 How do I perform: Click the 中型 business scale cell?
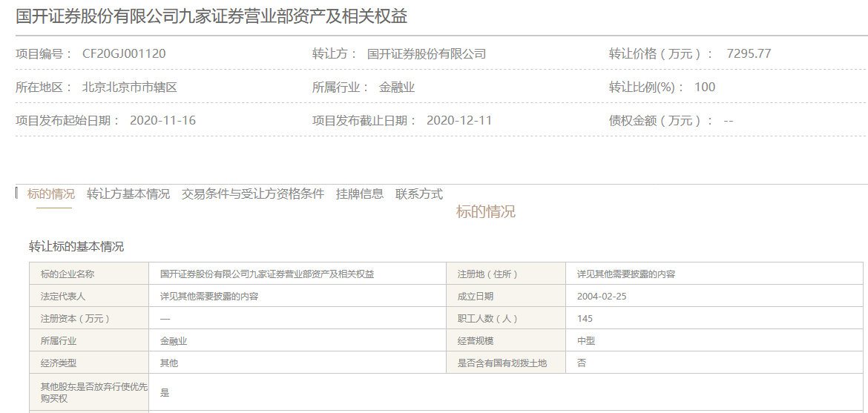(585, 341)
